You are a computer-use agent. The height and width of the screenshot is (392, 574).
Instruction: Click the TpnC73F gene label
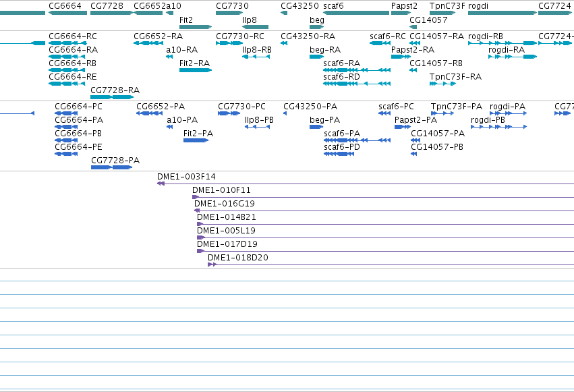point(447,6)
